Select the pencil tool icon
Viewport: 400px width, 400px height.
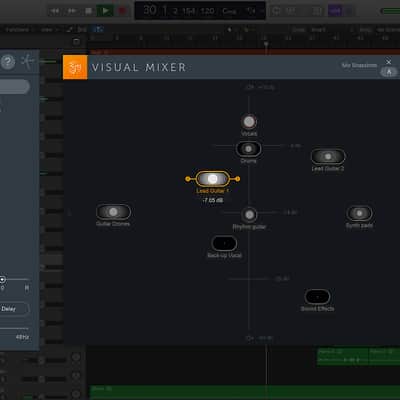(69, 30)
